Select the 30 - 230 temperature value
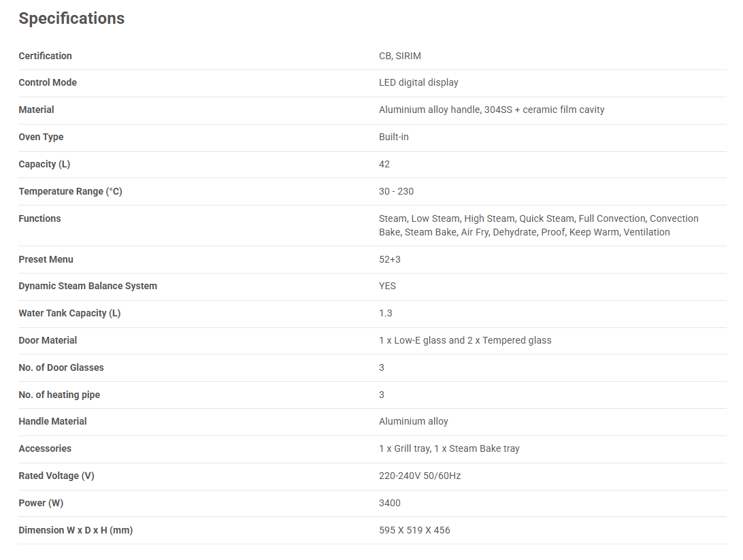743x560 pixels. tap(396, 191)
